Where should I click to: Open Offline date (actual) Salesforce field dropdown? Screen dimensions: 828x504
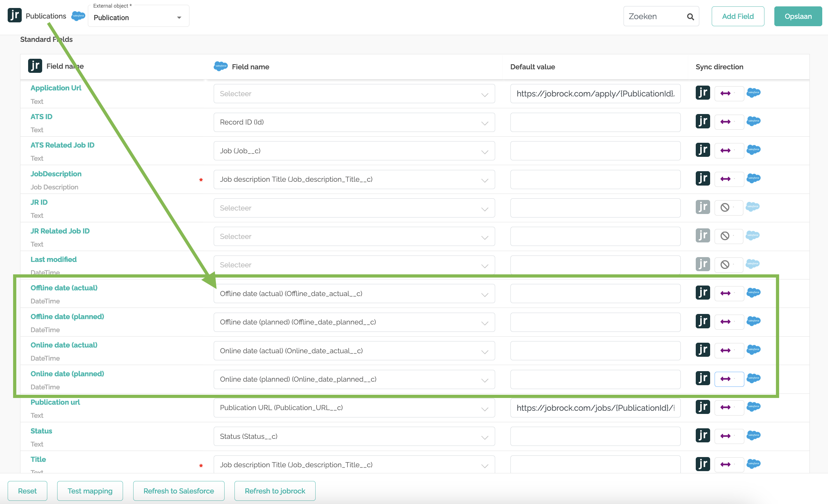(x=354, y=294)
